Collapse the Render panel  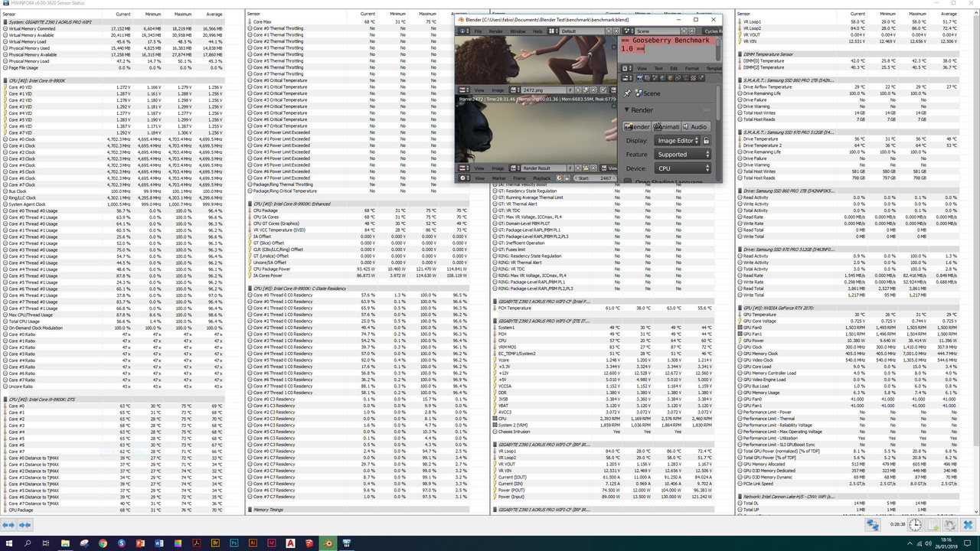tap(626, 110)
